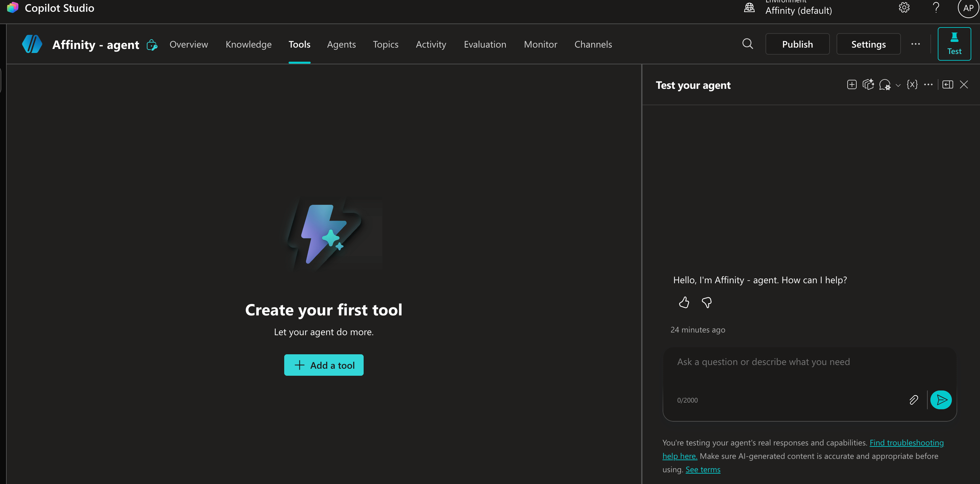Click the 24 minutes ago timestamp
The width and height of the screenshot is (980, 484).
(x=698, y=329)
